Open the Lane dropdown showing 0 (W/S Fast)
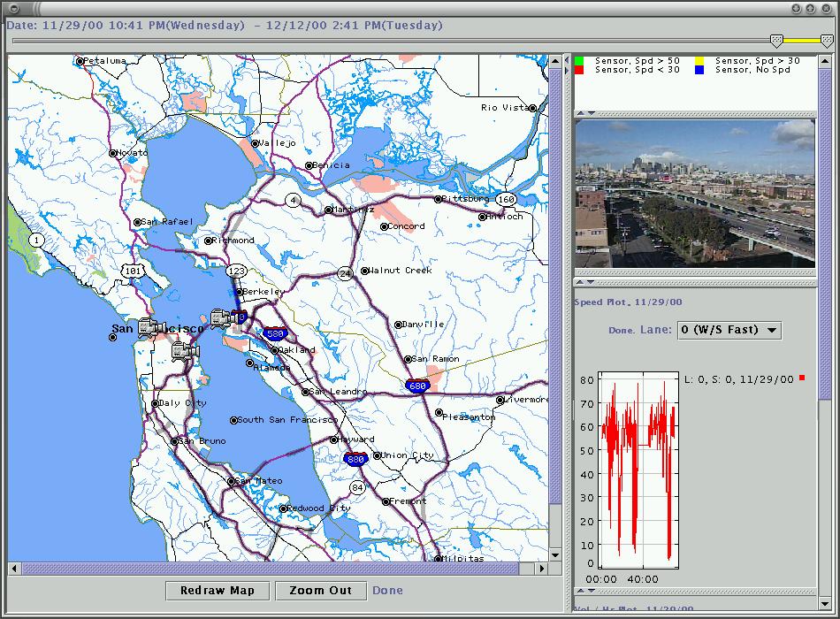840x619 pixels. tap(729, 330)
